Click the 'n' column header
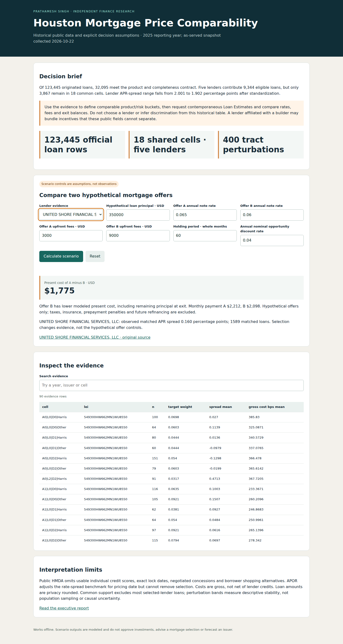 [x=153, y=407]
